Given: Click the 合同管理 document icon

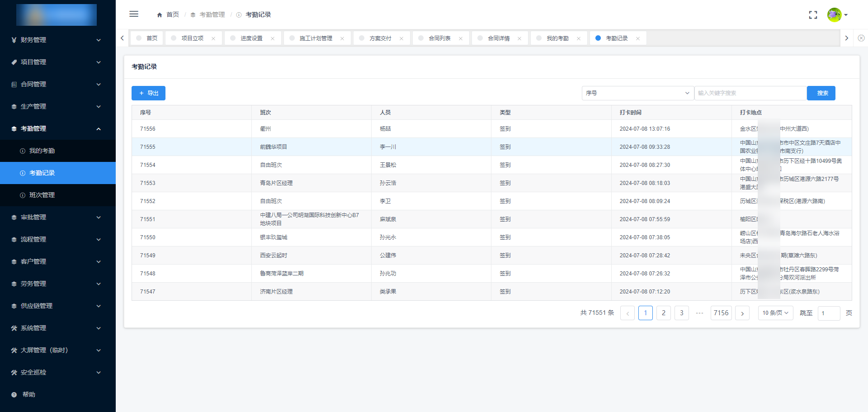Looking at the screenshot, I should (x=14, y=84).
